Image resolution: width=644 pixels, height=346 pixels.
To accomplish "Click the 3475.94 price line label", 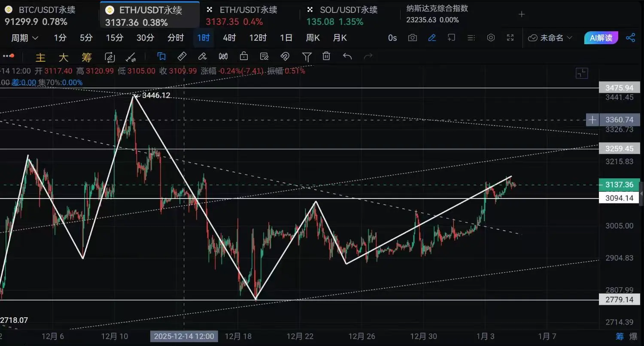I will coord(620,88).
